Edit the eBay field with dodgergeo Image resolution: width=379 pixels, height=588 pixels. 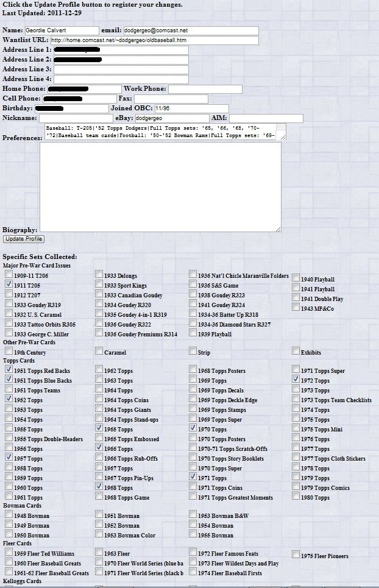tap(172, 118)
